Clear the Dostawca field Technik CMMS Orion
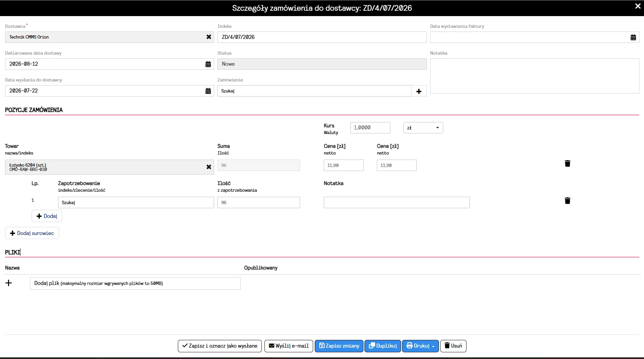Screen dimensions: 644x359 click(209, 37)
